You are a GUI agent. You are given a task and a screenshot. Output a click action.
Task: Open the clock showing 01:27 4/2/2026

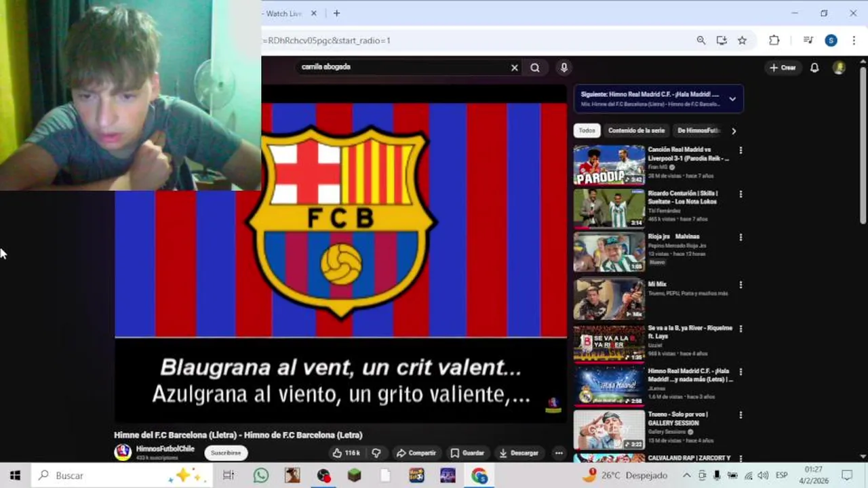[814, 475]
